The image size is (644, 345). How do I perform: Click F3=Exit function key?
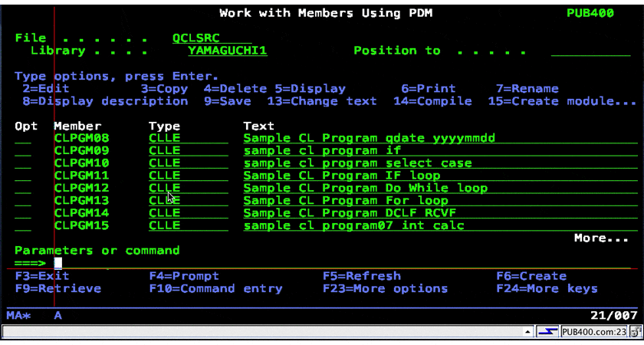[42, 276]
